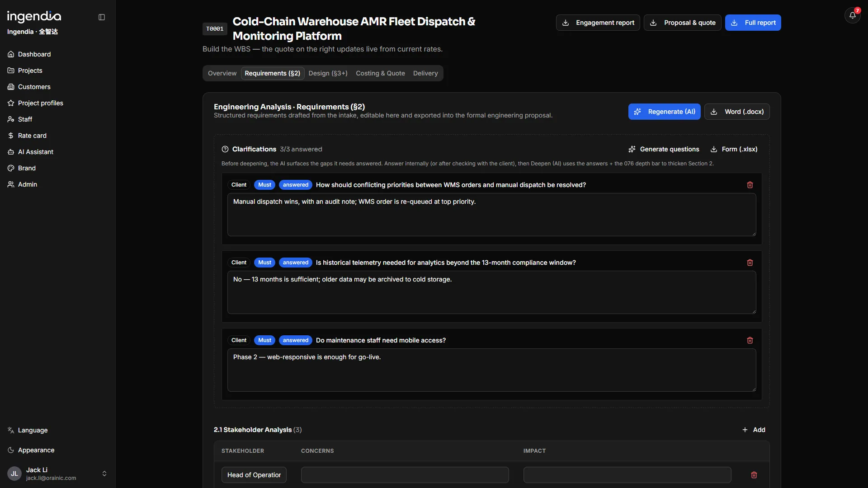Download Form (.xlsx)
Viewport: 868px width, 488px height.
coord(734,149)
